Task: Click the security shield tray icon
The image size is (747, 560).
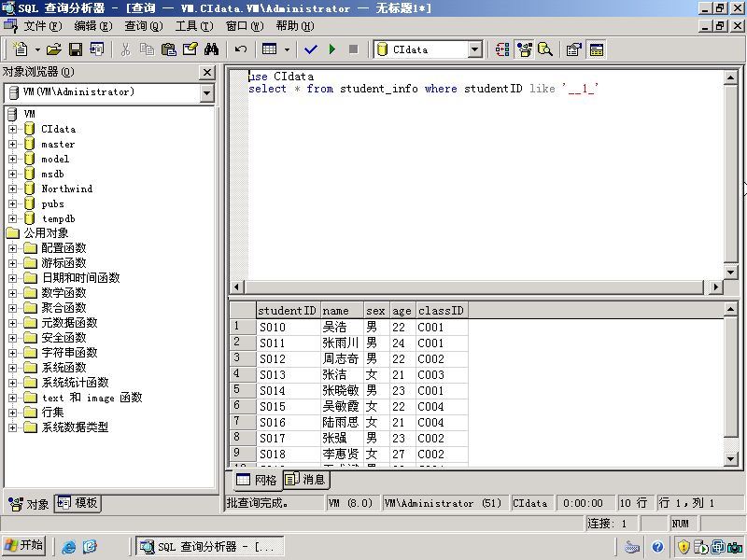Action: click(x=684, y=547)
